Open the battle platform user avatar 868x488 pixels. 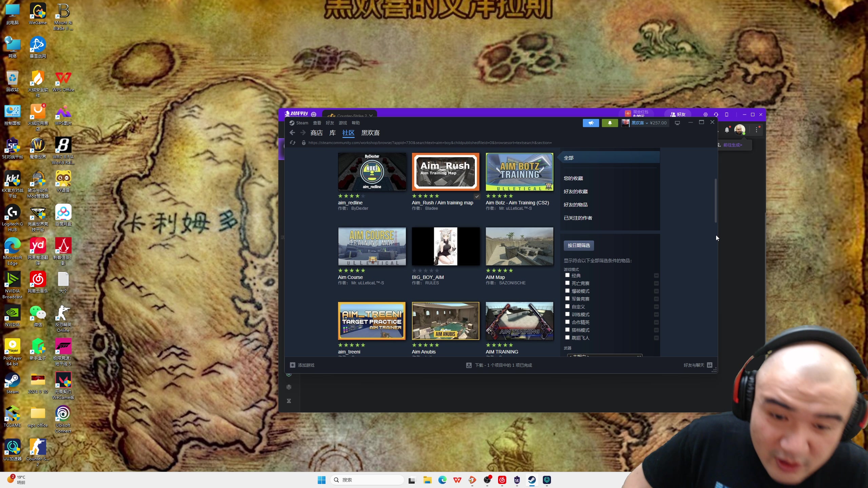(x=740, y=129)
